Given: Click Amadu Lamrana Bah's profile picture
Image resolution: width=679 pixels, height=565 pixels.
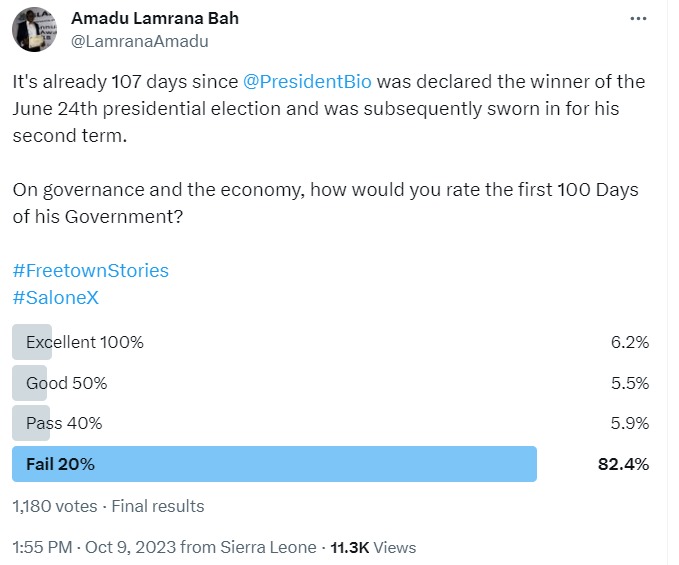Looking at the screenshot, I should pyautogui.click(x=33, y=30).
